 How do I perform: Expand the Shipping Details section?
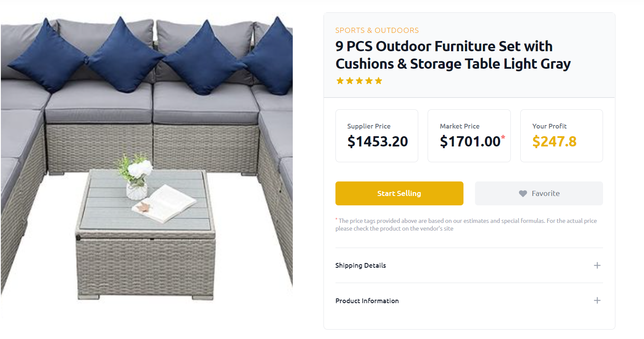pyautogui.click(x=469, y=266)
